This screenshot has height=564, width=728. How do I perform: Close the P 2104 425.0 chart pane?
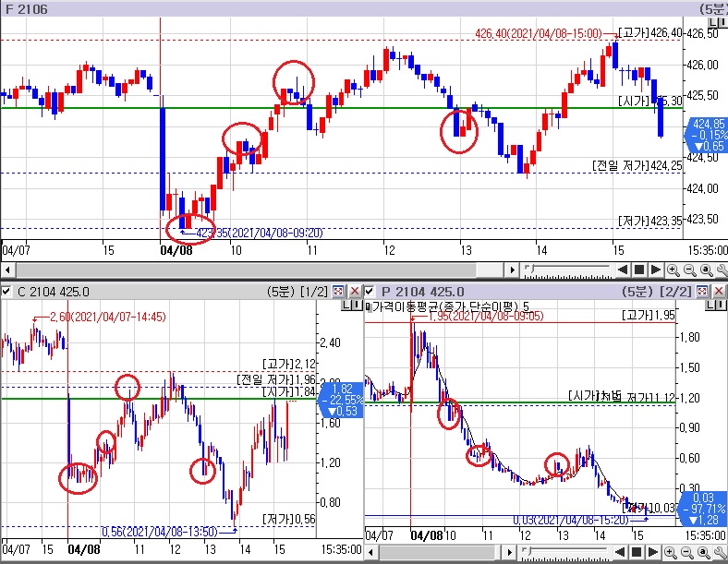(x=719, y=292)
